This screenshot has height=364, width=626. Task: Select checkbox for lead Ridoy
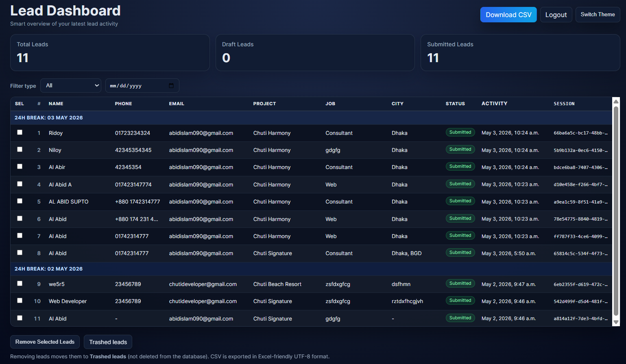tap(20, 132)
